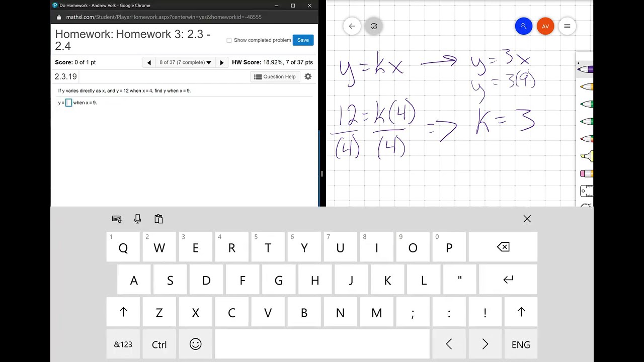The height and width of the screenshot is (362, 644).
Task: Open whiteboard share/invite people button
Action: tap(524, 26)
